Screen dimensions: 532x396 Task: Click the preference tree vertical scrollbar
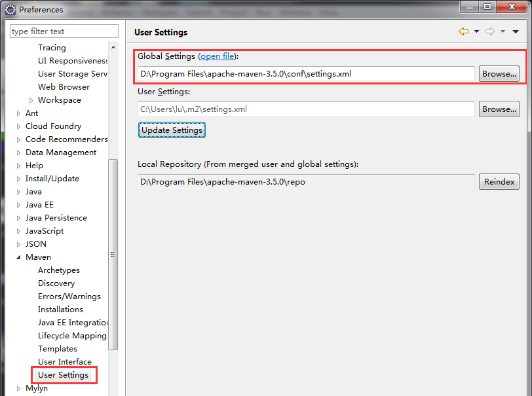pyautogui.click(x=113, y=255)
